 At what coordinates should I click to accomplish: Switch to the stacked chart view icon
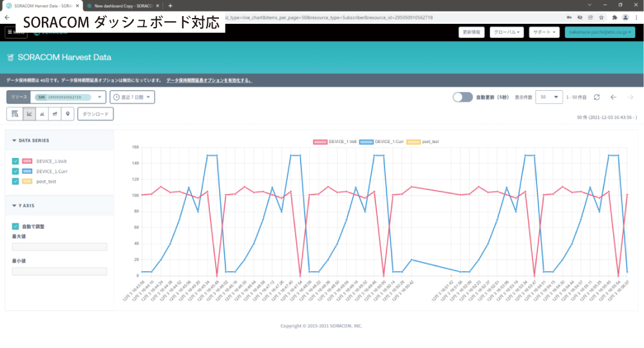(x=55, y=114)
